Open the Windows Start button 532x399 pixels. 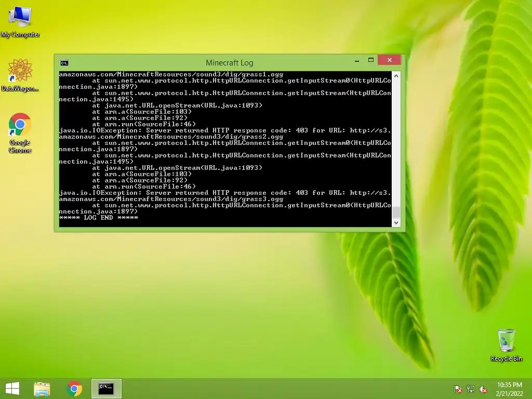[12, 389]
